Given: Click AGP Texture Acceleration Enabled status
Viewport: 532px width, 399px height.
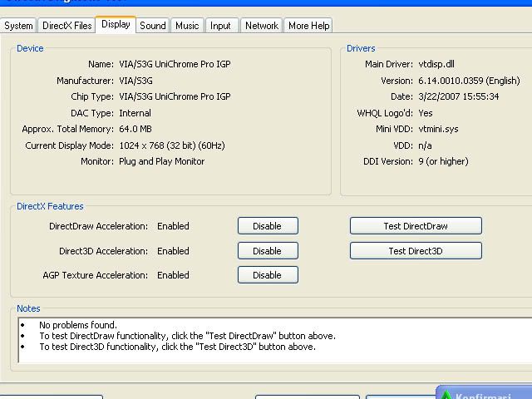Looking at the screenshot, I should tap(173, 275).
